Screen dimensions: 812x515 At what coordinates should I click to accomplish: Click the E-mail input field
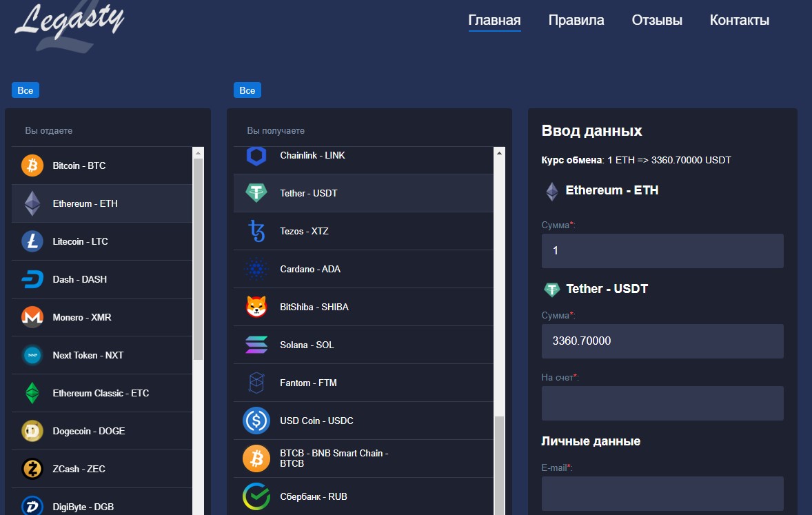pyautogui.click(x=662, y=493)
